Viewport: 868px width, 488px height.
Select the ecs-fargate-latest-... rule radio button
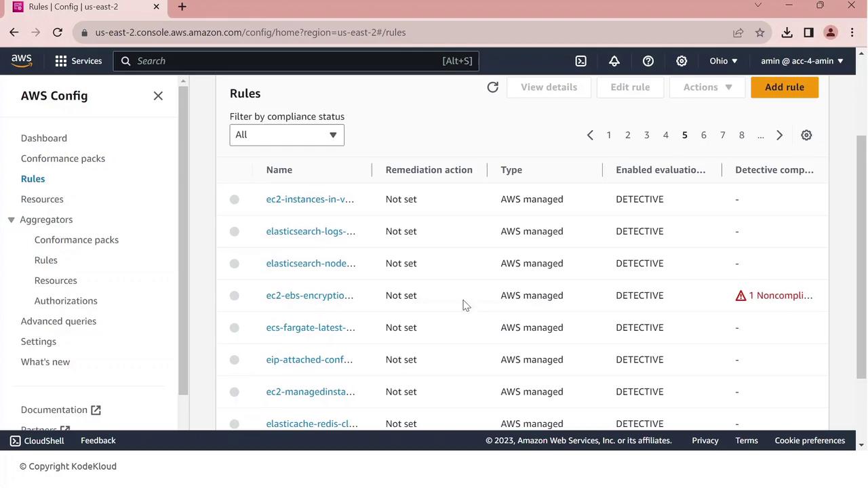(x=235, y=327)
